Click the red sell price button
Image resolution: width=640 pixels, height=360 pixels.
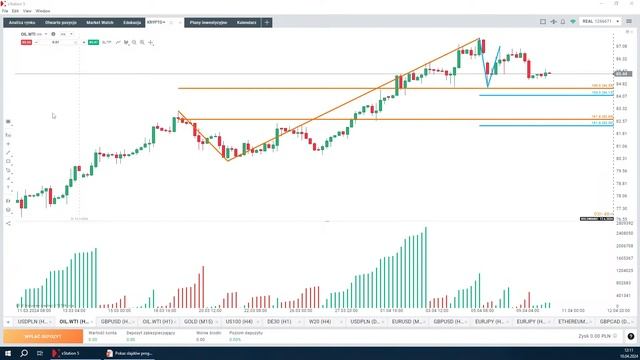(x=26, y=42)
